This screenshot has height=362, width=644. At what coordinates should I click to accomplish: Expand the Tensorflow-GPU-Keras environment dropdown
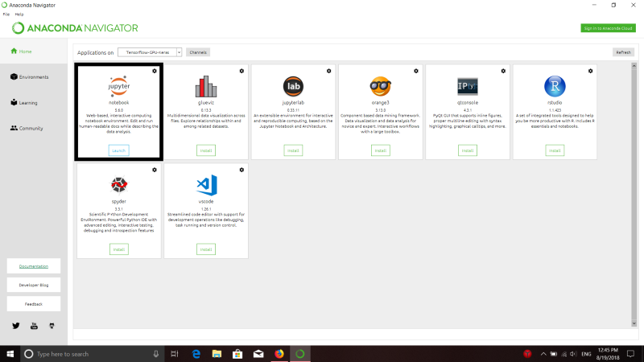coord(150,52)
